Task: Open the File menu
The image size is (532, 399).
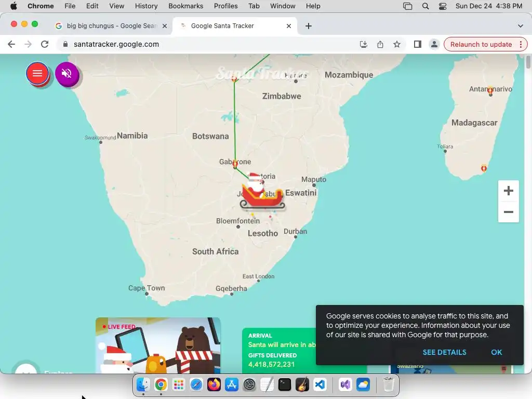Action: click(x=70, y=6)
